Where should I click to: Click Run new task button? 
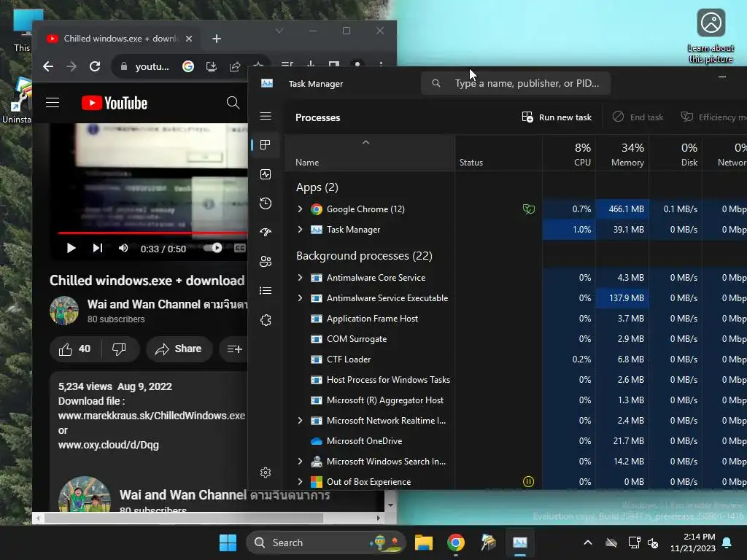tap(557, 117)
